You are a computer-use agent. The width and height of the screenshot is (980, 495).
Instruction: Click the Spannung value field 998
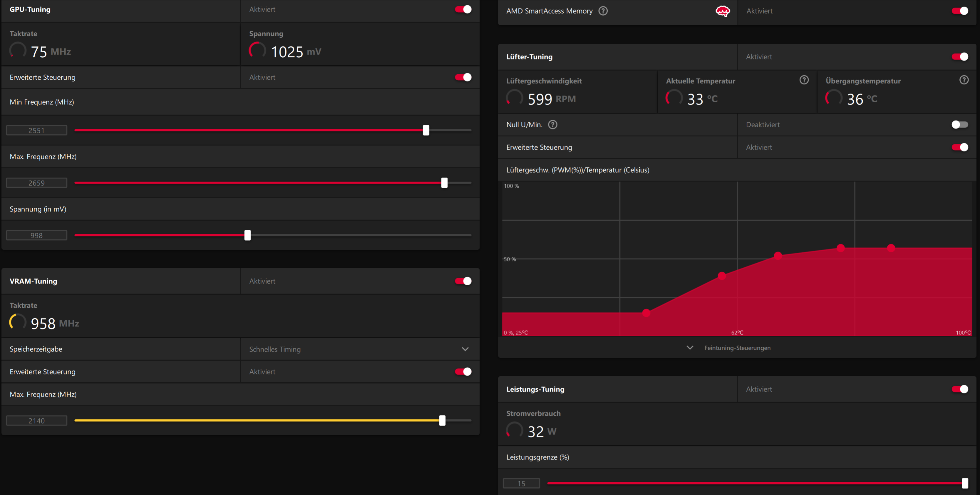[36, 236]
